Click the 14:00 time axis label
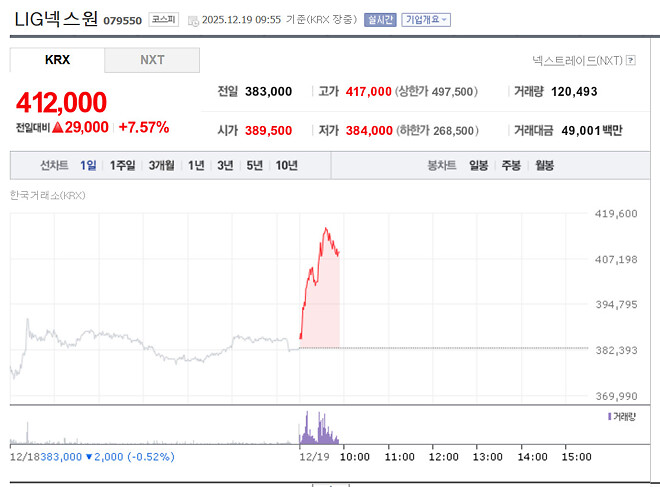 click(x=532, y=457)
